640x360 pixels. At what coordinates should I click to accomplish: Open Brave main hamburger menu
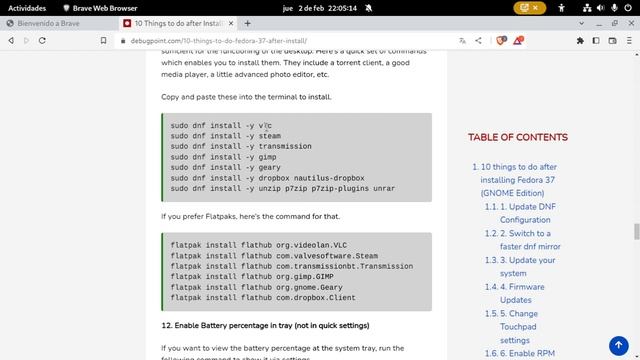coord(629,40)
